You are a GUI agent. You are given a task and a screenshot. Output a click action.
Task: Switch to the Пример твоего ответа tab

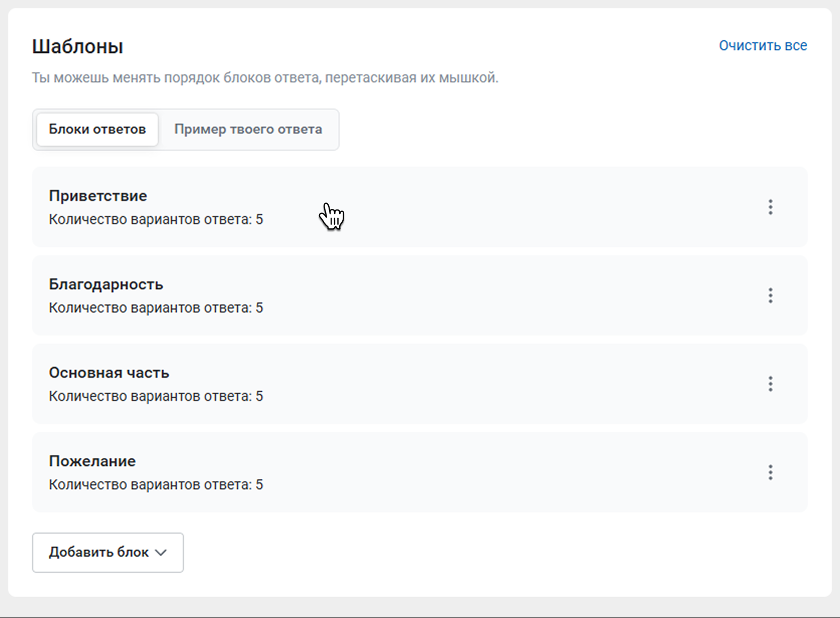point(248,130)
